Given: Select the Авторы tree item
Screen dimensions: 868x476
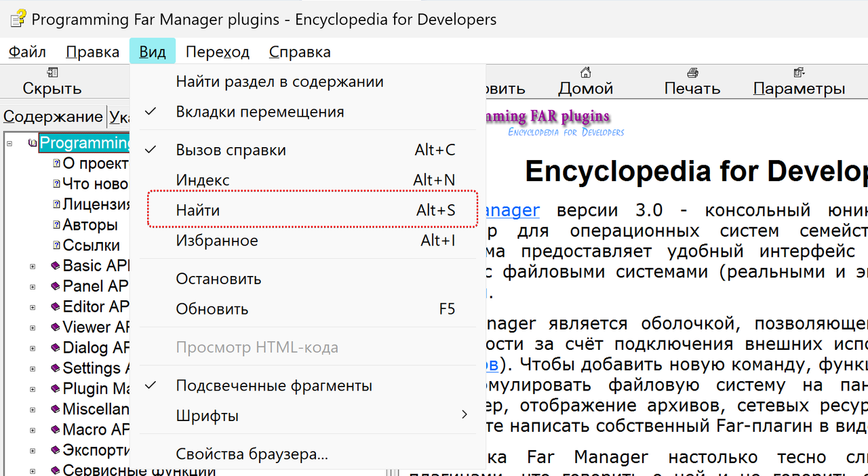Looking at the screenshot, I should tap(90, 225).
